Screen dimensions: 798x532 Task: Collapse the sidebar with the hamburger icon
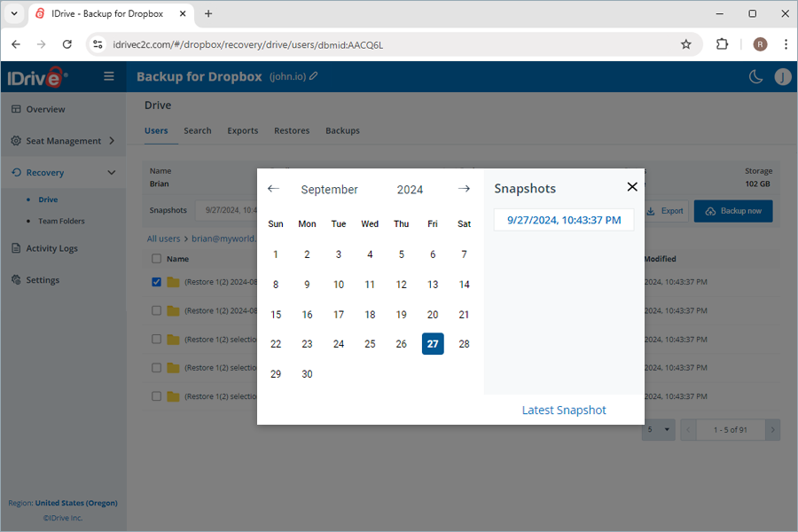(108, 76)
